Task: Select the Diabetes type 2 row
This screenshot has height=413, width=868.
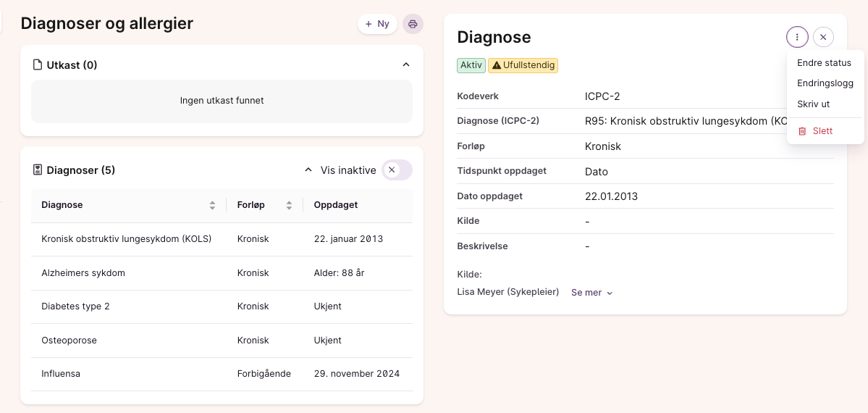Action: pos(76,306)
